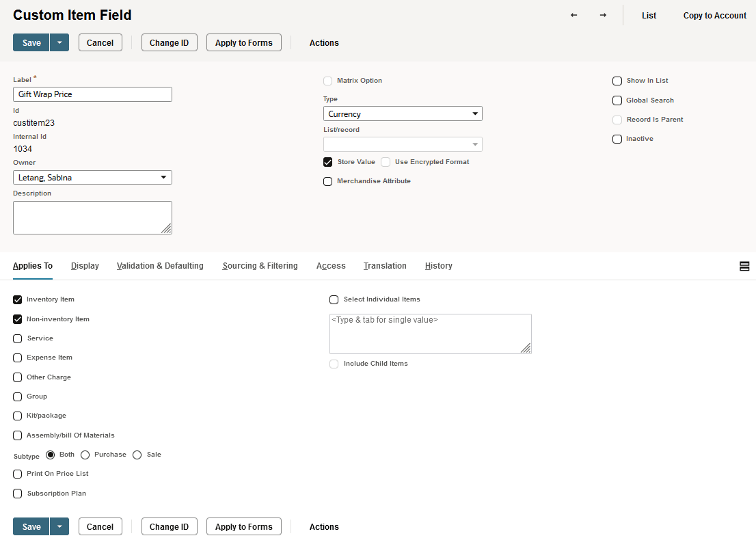Switch to the Display tab

coord(85,266)
